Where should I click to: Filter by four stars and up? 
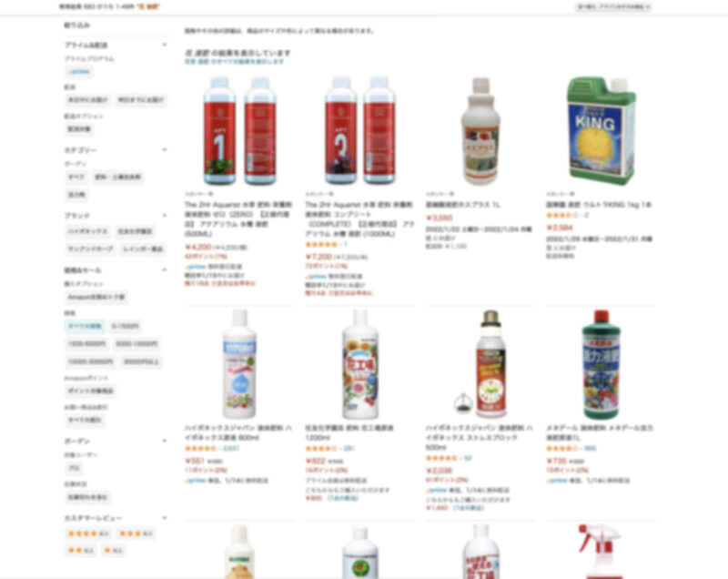tap(88, 533)
